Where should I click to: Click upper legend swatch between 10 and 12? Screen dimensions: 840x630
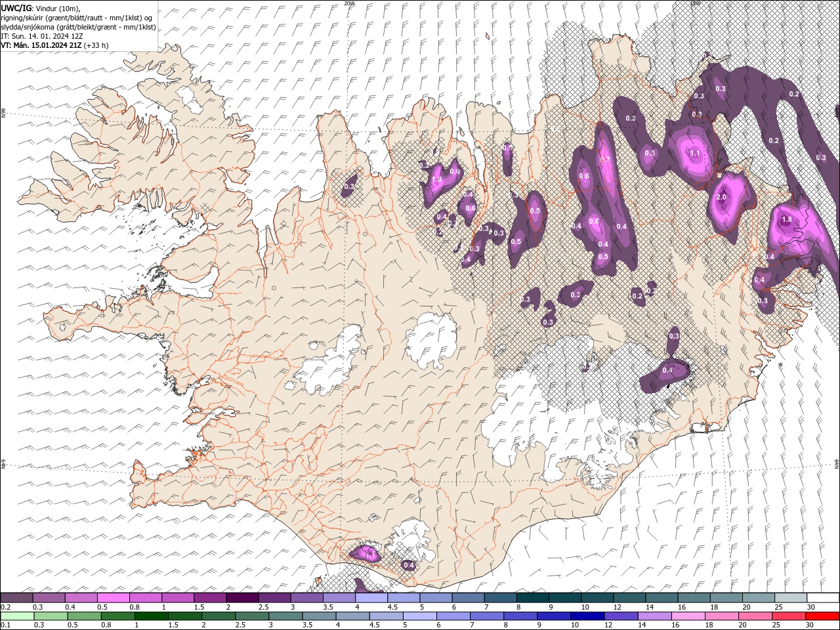coord(597,598)
